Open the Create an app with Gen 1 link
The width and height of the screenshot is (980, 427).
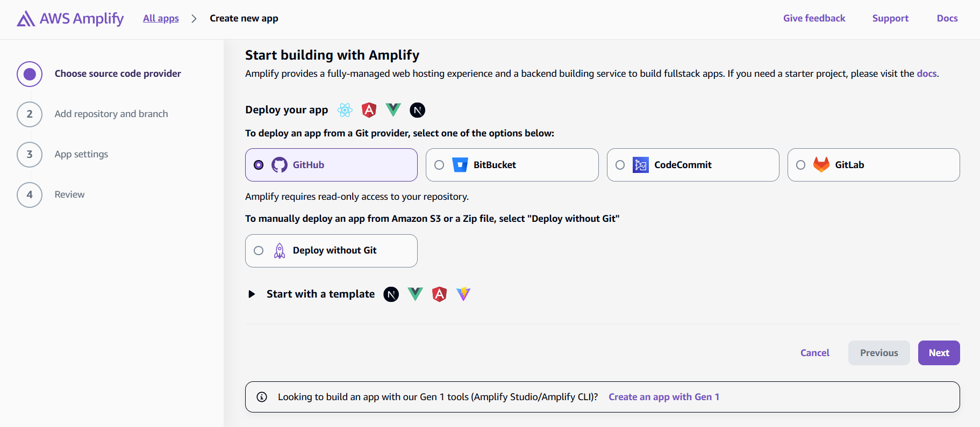pos(664,397)
